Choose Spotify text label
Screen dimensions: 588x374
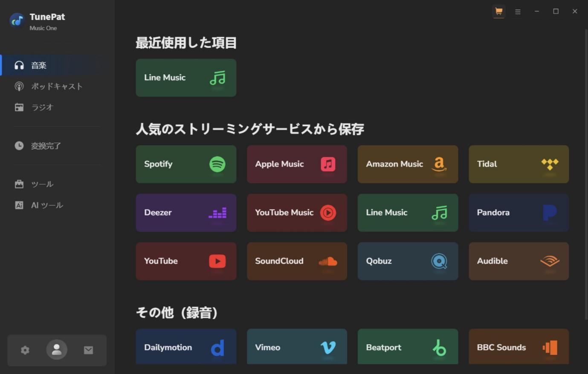[158, 164]
